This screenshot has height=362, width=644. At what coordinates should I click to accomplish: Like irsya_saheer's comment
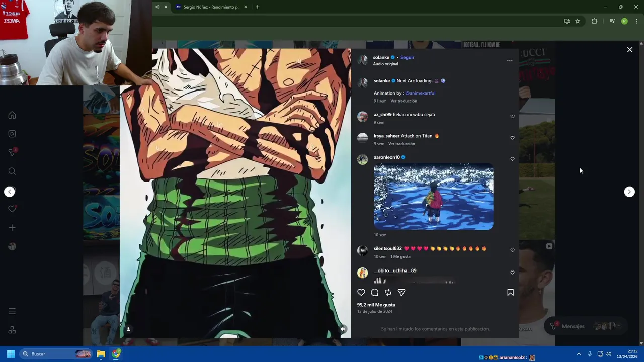pos(512,138)
